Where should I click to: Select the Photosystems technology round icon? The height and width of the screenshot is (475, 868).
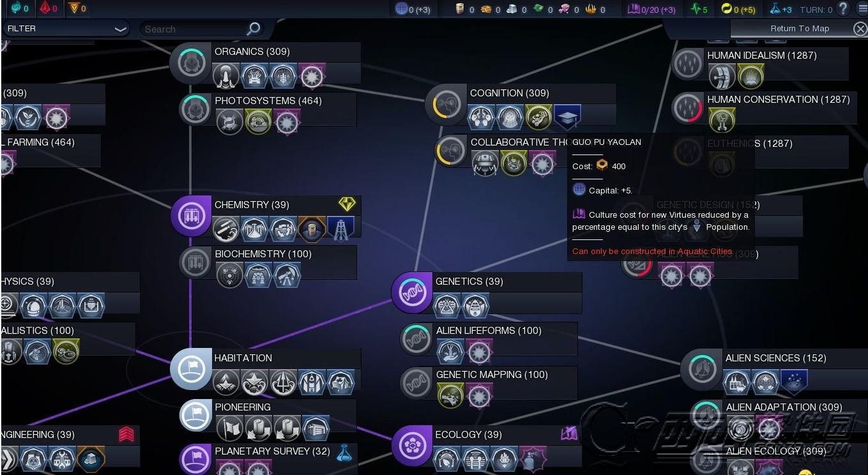point(195,110)
